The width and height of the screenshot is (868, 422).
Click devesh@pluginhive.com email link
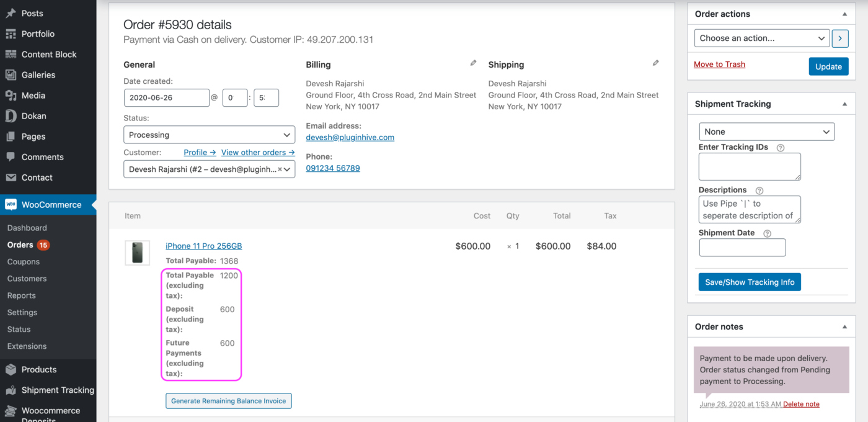350,137
